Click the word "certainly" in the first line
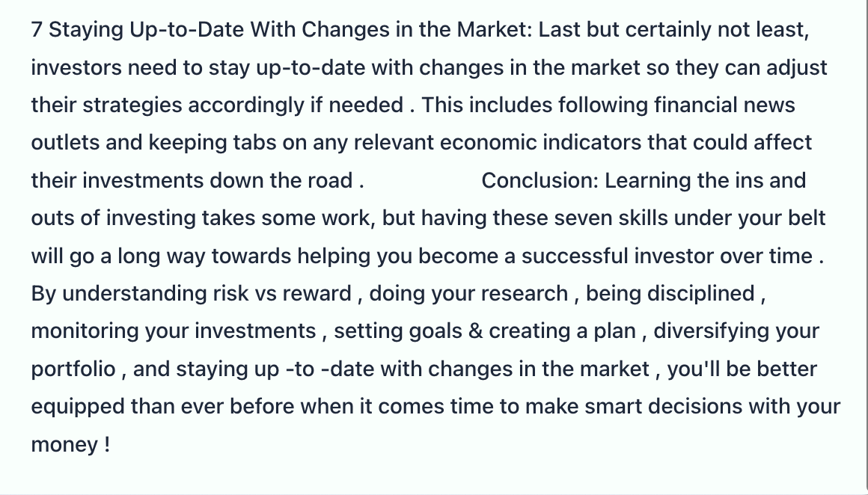 [x=668, y=29]
